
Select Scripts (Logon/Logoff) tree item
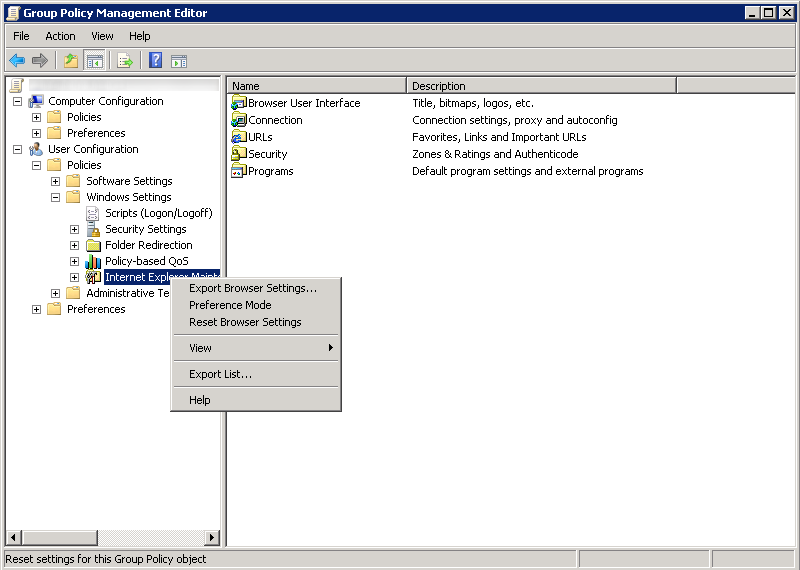159,213
